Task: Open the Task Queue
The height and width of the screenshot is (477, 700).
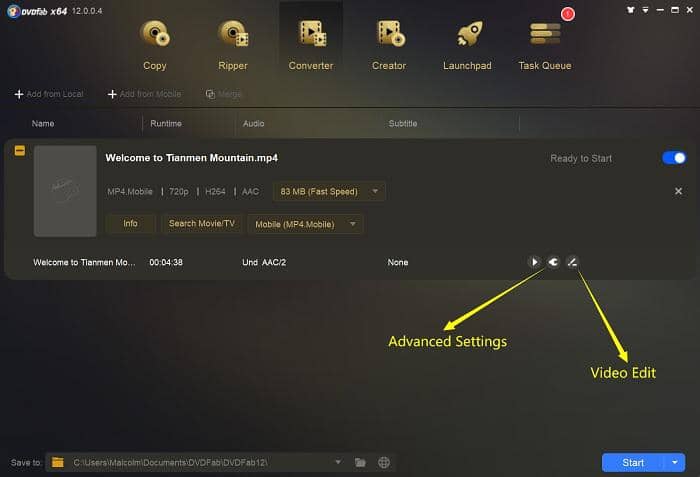Action: (x=545, y=45)
